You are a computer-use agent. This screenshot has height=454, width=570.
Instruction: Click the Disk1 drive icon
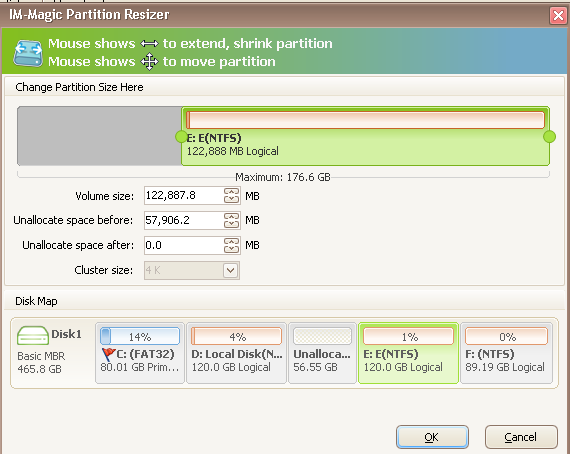[33, 335]
